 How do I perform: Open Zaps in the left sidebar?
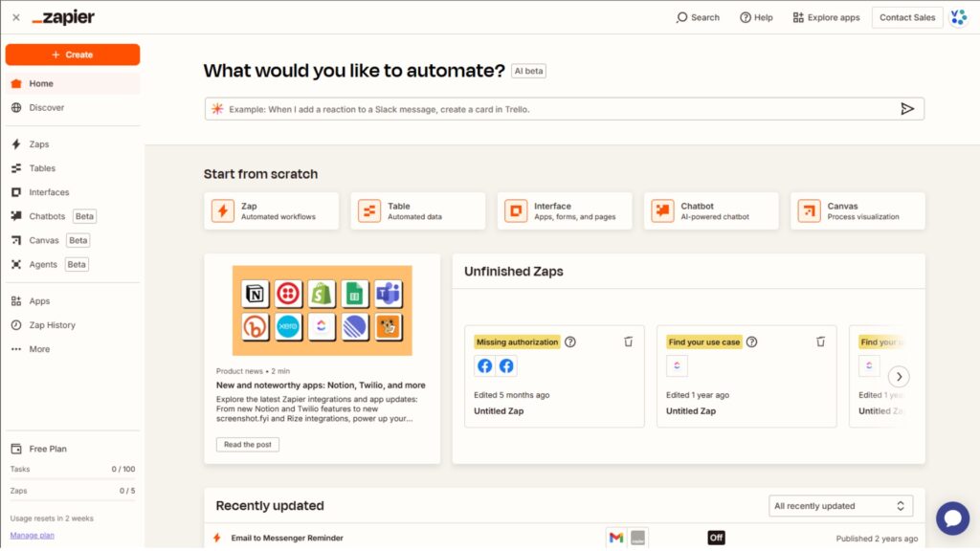pyautogui.click(x=39, y=144)
